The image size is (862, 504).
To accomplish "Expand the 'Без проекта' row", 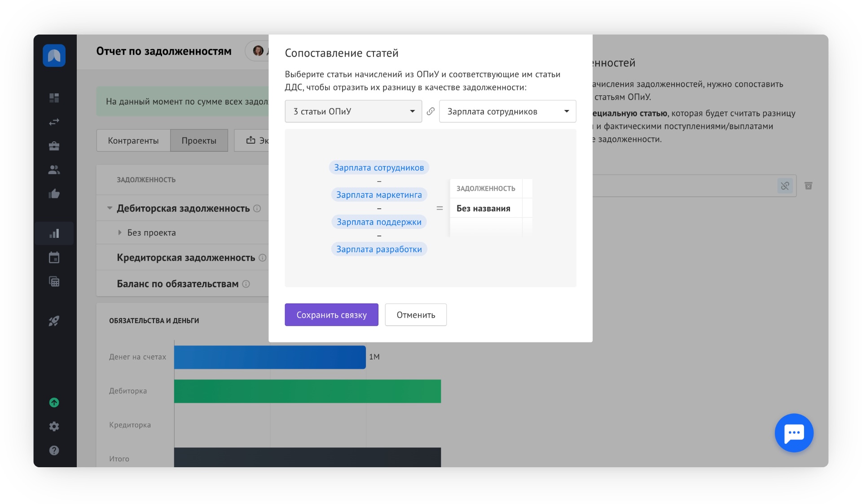I will coord(120,232).
